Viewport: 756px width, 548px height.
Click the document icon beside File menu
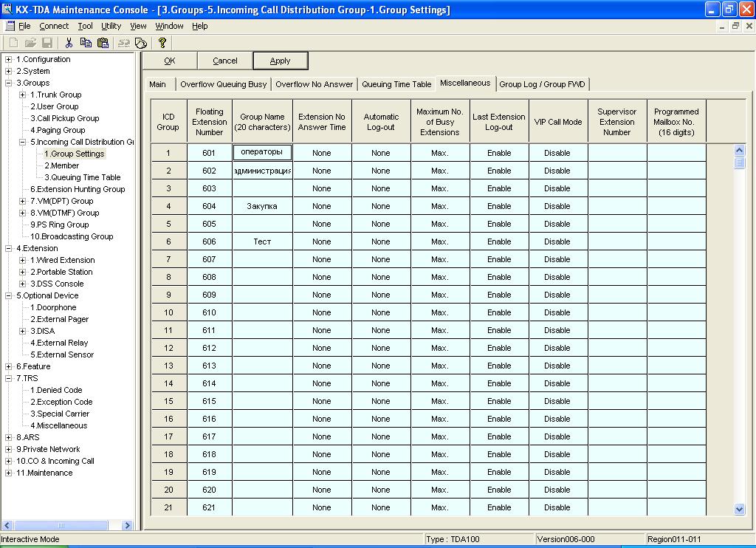tap(10, 26)
